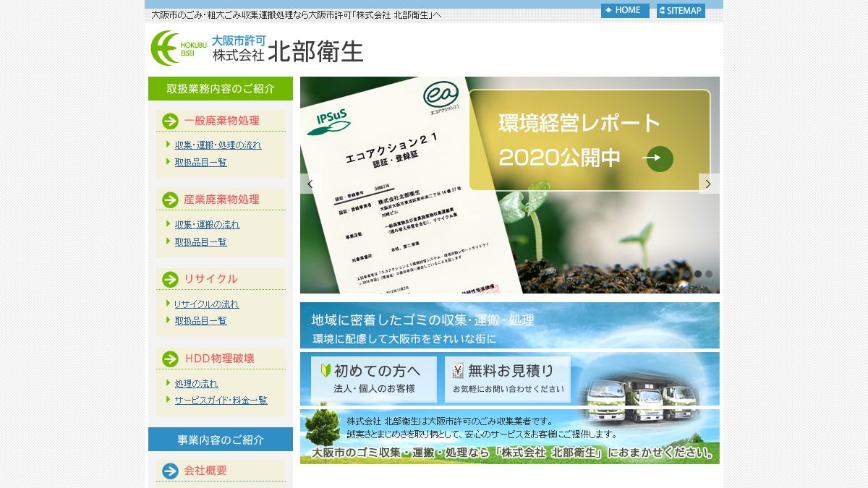Click the tree image in bottom banner
868x488 pixels.
[321, 429]
